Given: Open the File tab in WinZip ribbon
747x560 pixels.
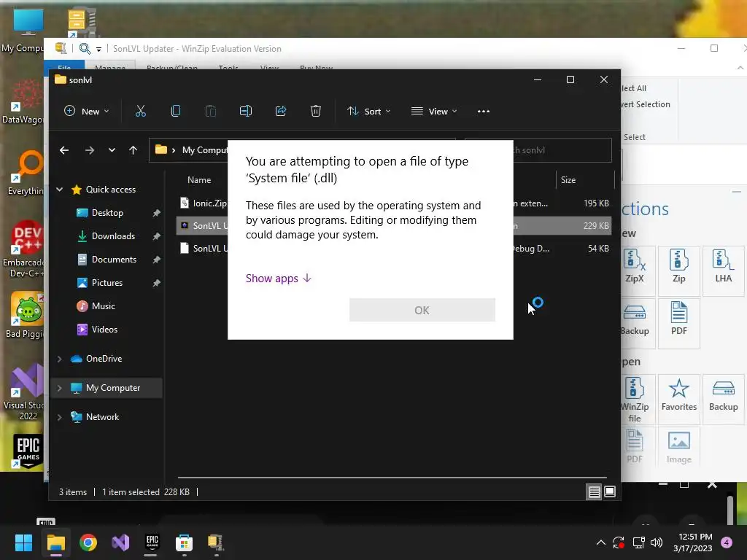Looking at the screenshot, I should [x=64, y=66].
